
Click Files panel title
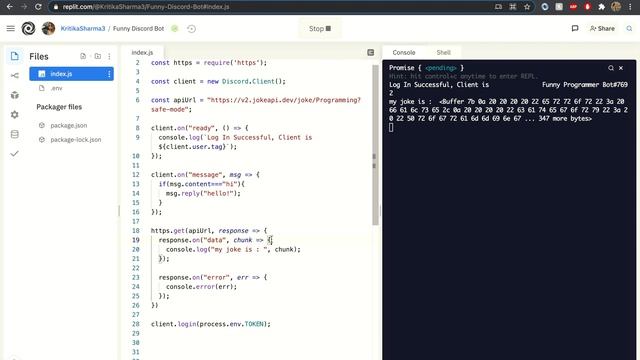point(39,56)
